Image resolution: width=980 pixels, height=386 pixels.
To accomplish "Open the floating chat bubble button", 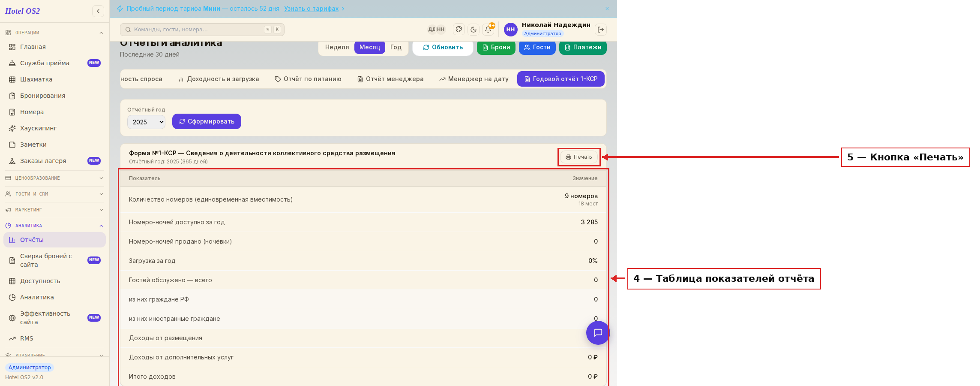I will pos(598,333).
